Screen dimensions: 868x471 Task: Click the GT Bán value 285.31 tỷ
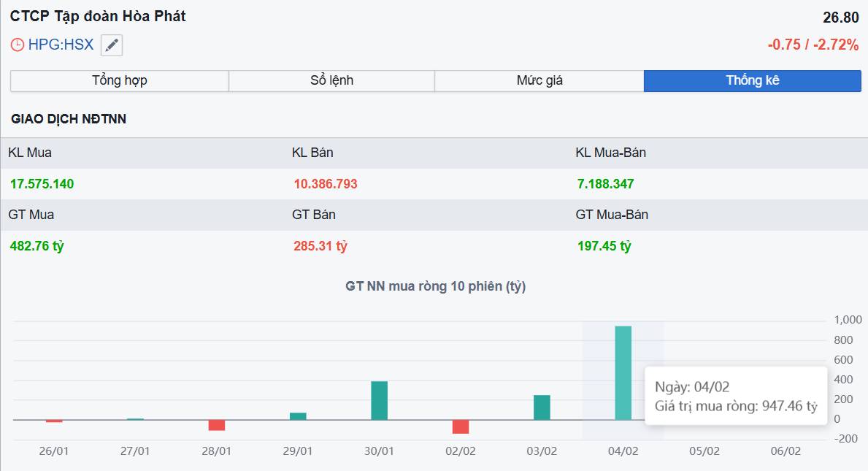coord(320,246)
